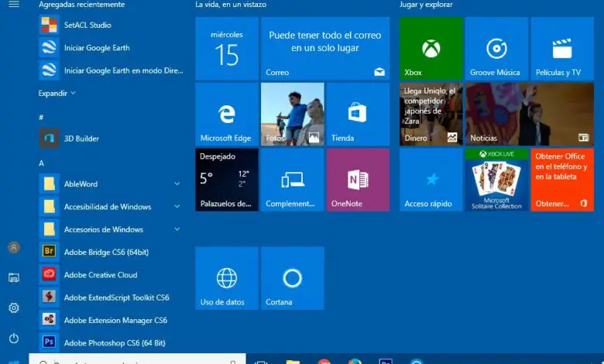Open File Explorer from the Start rail
The height and width of the screenshot is (364, 604).
pyautogui.click(x=14, y=277)
